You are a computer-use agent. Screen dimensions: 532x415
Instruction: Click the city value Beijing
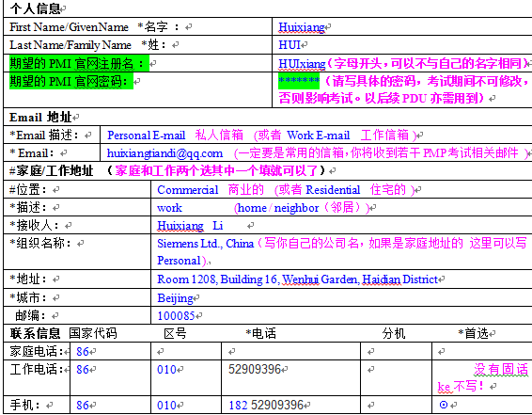point(175,298)
